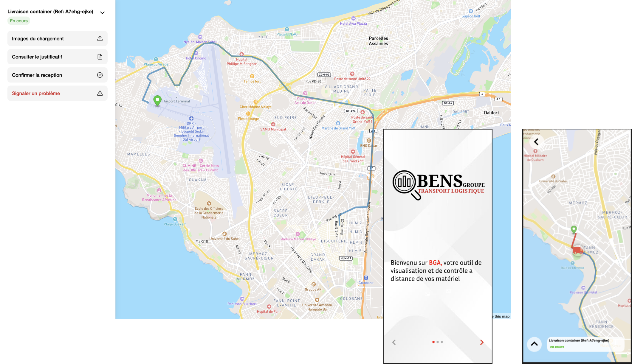Go to next onboarding slide with red arrow
Viewport: 632px width, 364px height.
coord(482,342)
